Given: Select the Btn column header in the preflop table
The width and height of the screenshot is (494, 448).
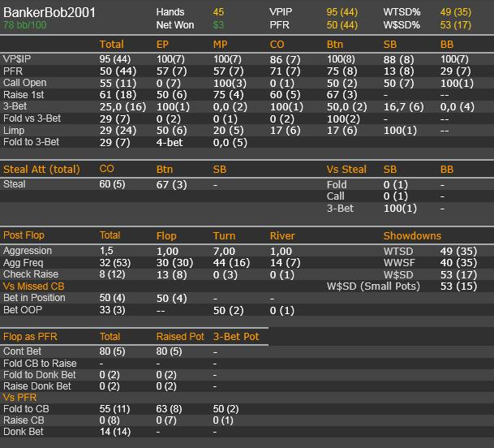Looking at the screenshot, I should click(x=334, y=45).
